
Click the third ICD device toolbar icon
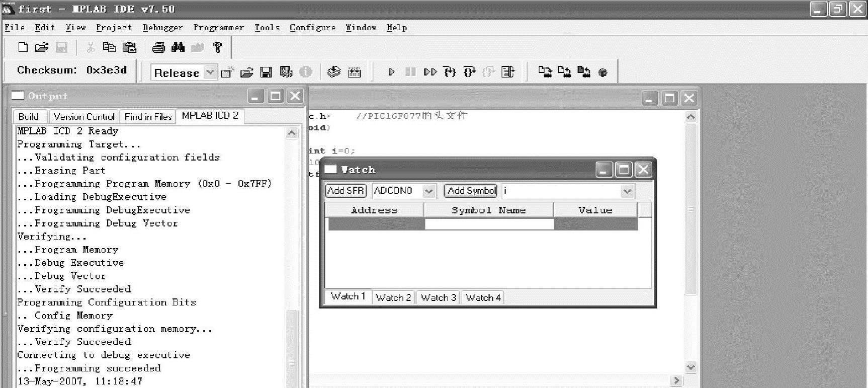584,71
